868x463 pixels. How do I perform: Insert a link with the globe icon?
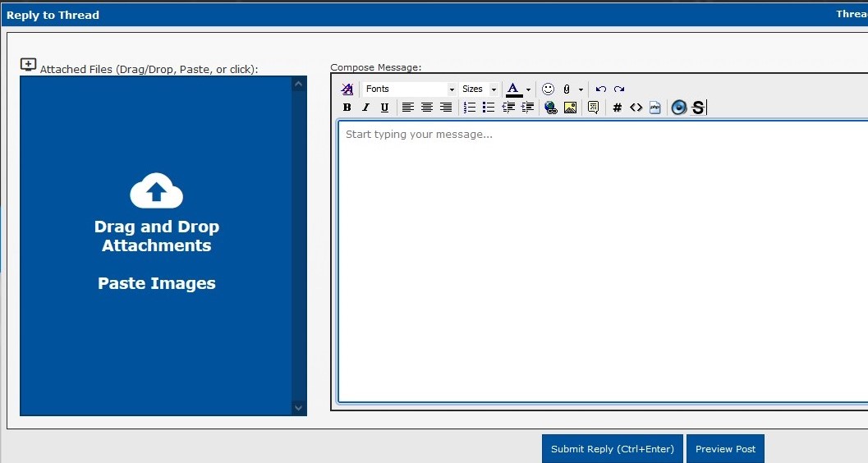(x=551, y=108)
